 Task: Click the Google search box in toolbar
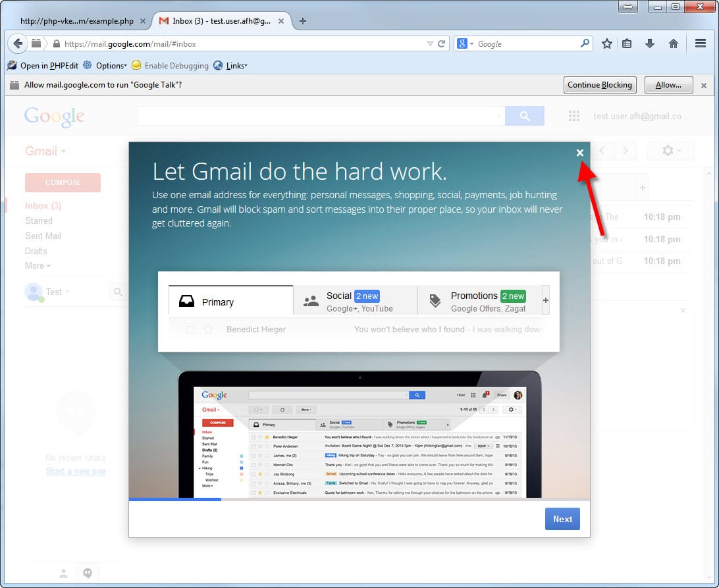point(527,44)
